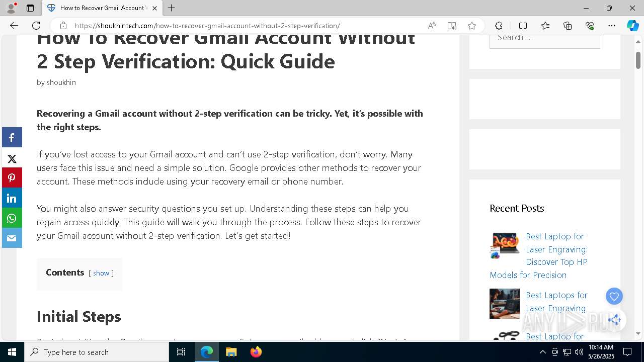
Task: Share the article by email icon
Action: click(x=12, y=238)
